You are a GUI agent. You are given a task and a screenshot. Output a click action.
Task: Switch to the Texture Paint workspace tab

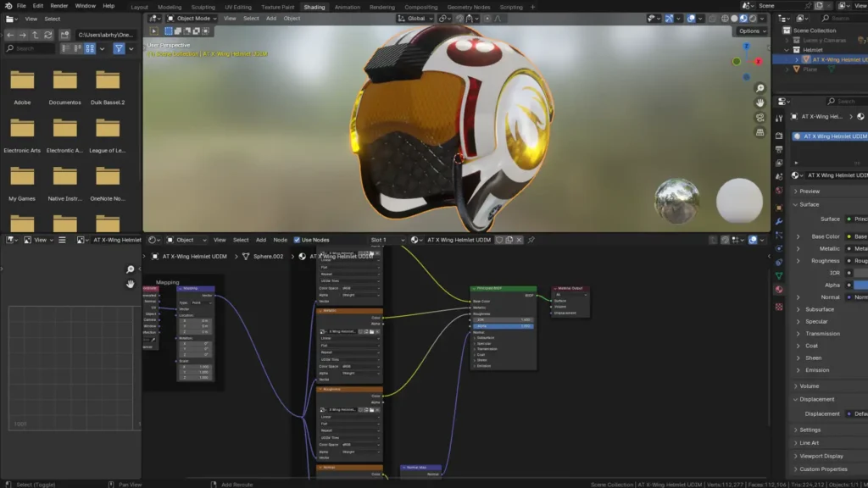pyautogui.click(x=277, y=7)
